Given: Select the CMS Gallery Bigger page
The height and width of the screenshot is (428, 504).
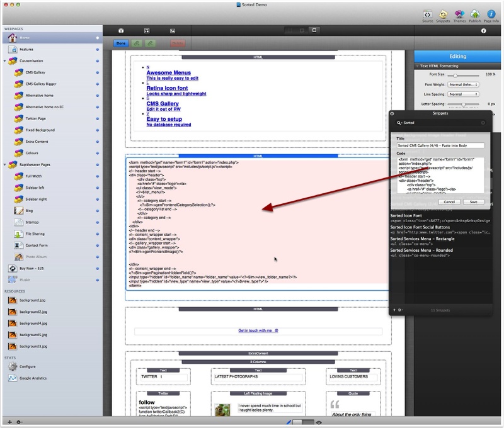Looking at the screenshot, I should tap(52, 84).
